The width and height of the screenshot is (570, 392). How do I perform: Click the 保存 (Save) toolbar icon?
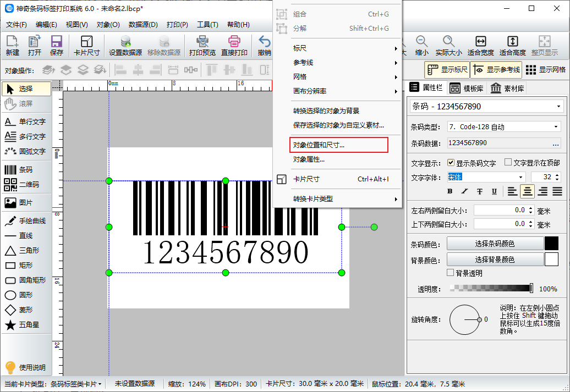[x=56, y=46]
